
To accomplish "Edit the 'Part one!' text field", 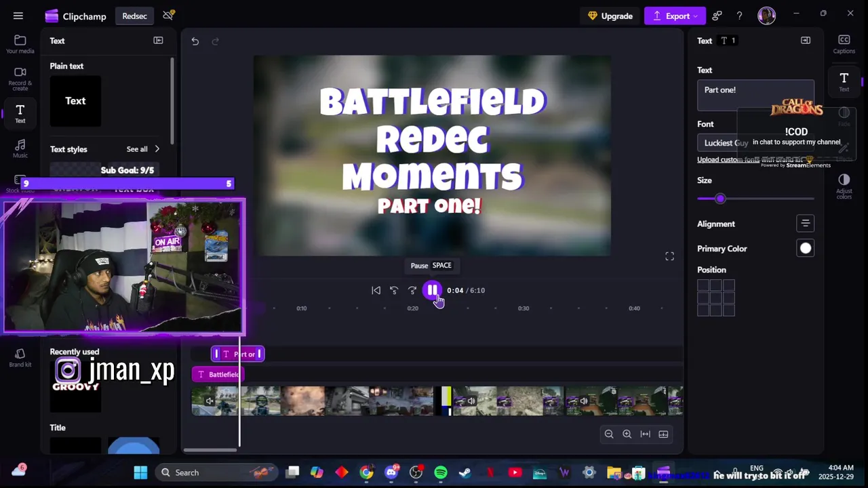I will click(x=755, y=95).
